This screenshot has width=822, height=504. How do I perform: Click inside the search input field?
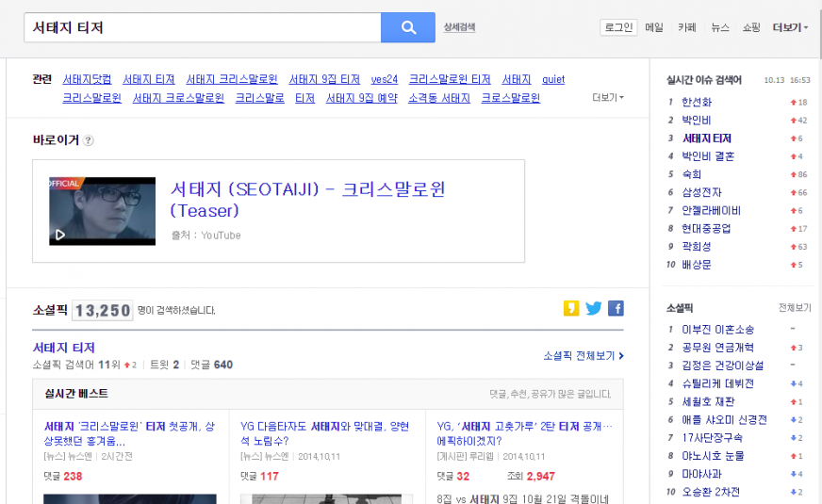pos(203,27)
